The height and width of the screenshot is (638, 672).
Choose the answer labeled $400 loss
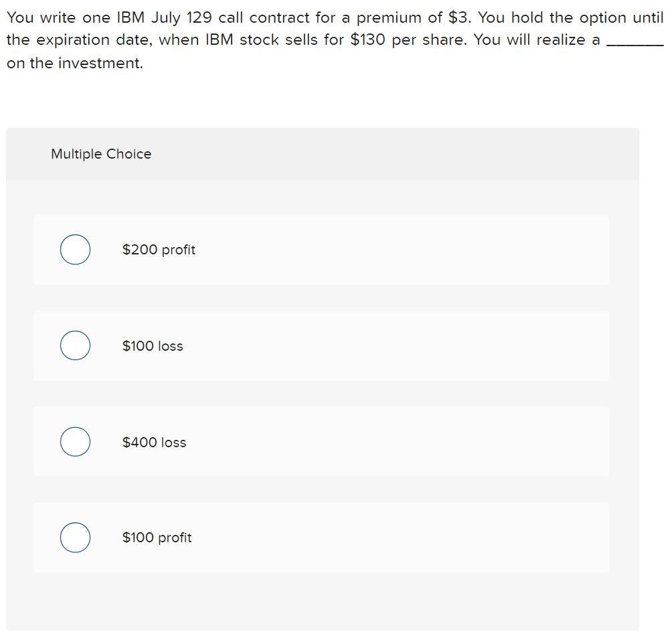[x=154, y=442]
